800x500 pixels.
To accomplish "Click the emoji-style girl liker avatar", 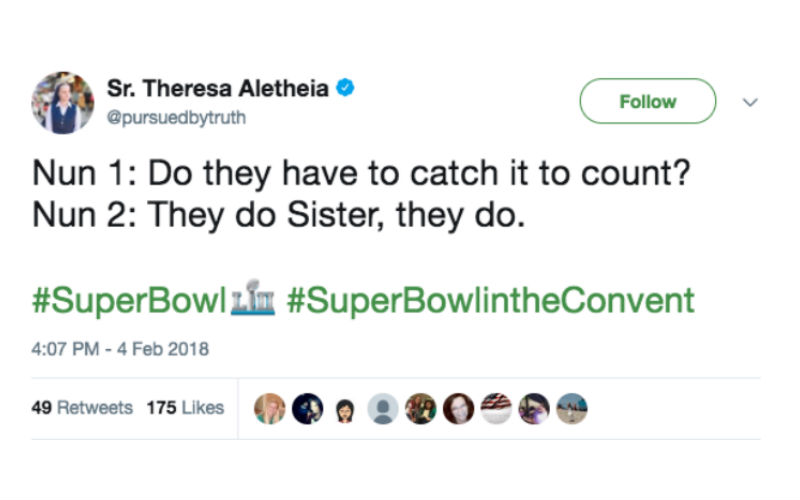I will coord(344,409).
